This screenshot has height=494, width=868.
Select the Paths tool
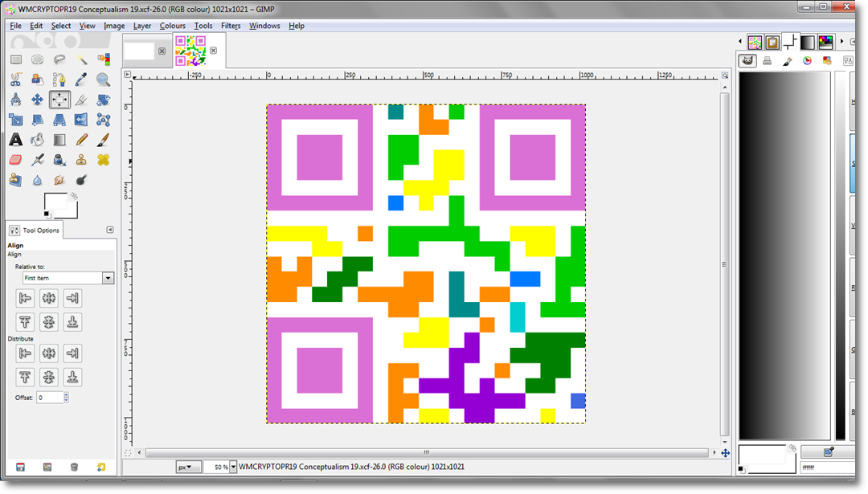59,80
